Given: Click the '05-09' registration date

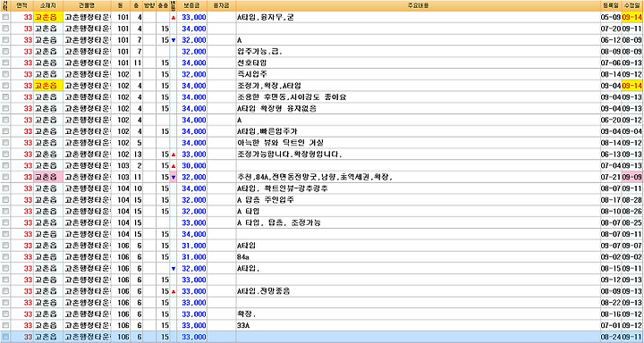Looking at the screenshot, I should pos(611,18).
